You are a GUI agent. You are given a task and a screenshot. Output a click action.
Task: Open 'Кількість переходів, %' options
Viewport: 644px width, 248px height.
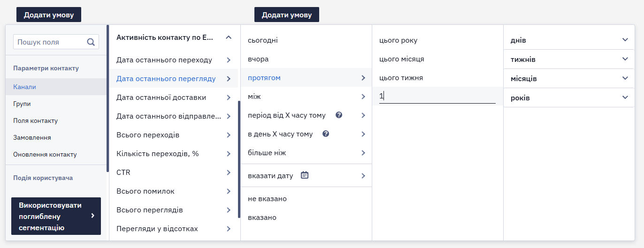click(174, 154)
